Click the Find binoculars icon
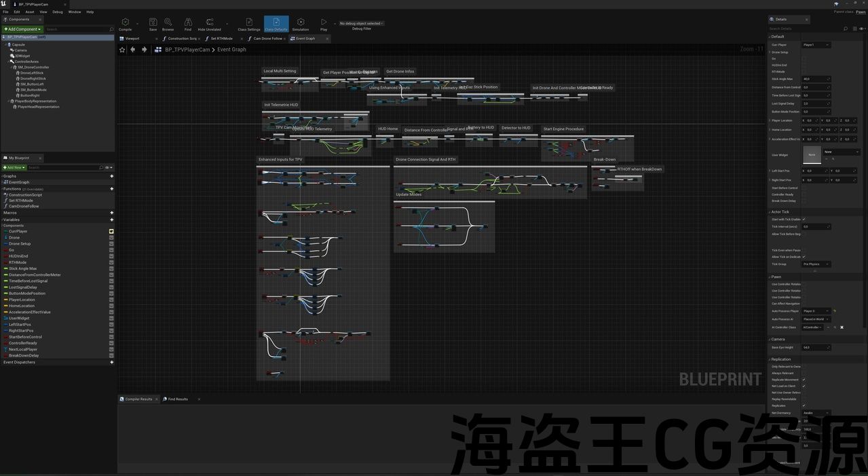 188,23
